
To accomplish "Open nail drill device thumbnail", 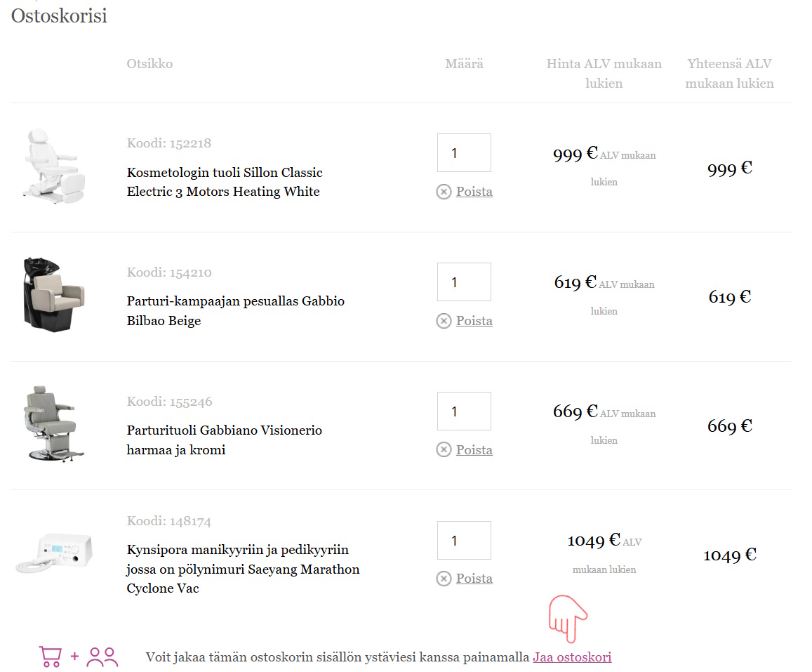I will point(53,553).
